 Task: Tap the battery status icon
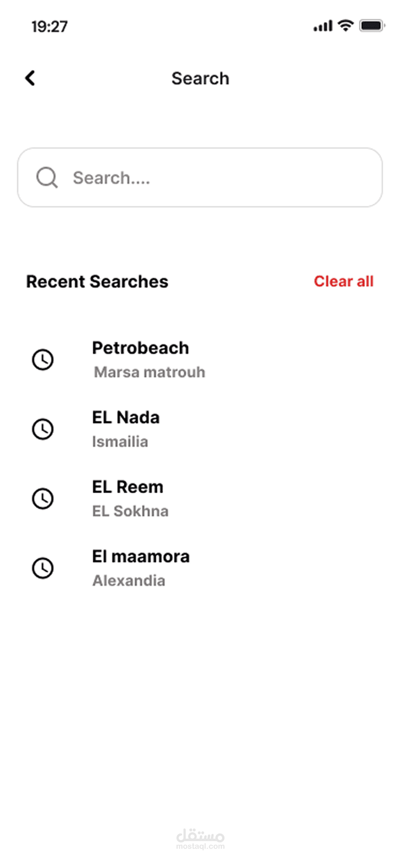[371, 26]
